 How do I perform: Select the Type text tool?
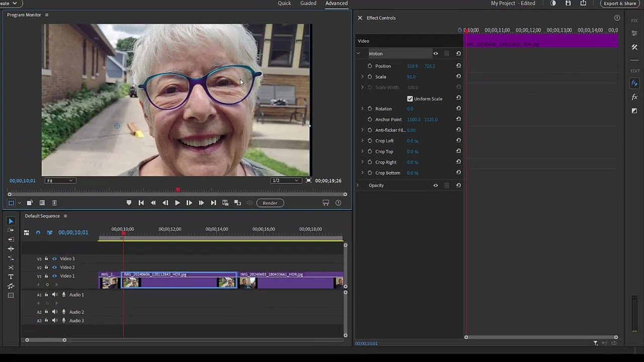point(11,277)
